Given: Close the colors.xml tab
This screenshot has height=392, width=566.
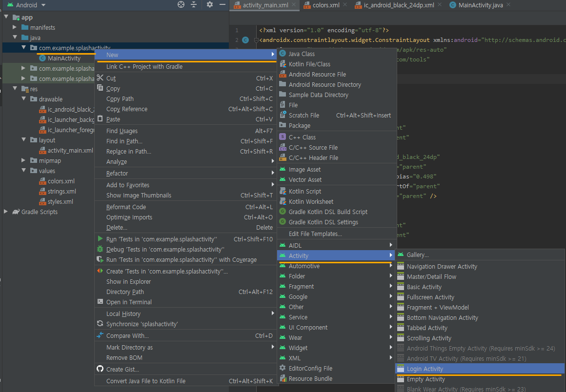Looking at the screenshot, I should click(345, 5).
